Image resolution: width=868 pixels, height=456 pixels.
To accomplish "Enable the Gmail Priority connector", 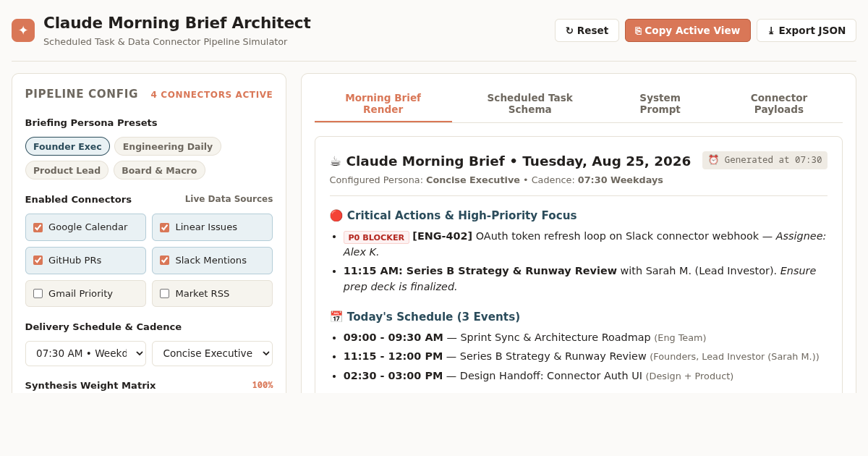I will coord(38,294).
